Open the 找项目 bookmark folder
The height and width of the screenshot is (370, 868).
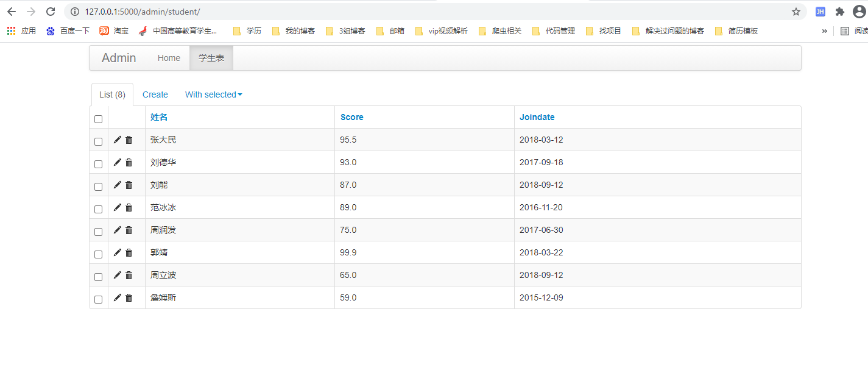click(604, 30)
